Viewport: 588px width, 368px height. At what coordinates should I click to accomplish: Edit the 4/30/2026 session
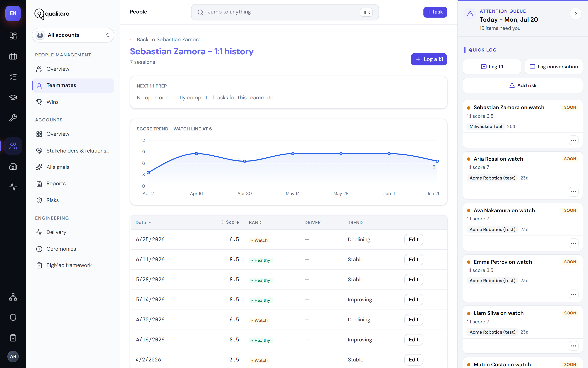pos(414,320)
